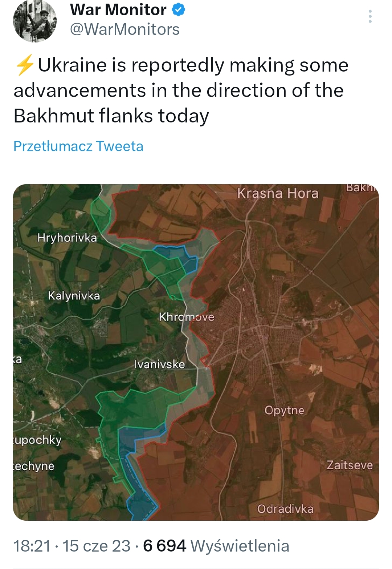Open the 6 694 Wyświetlenia view count
392x569 pixels.
pyautogui.click(x=216, y=546)
